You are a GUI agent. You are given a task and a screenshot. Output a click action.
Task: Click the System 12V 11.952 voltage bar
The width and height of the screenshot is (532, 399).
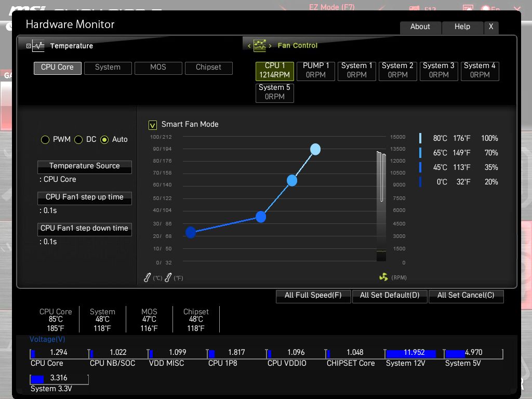point(414,353)
